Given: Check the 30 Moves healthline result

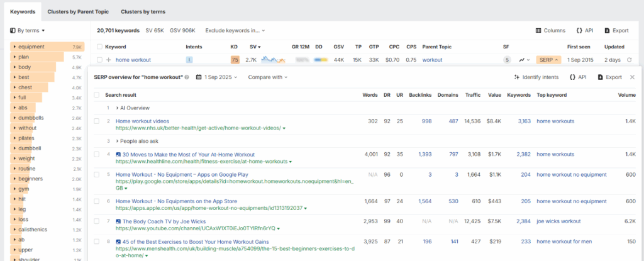Looking at the screenshot, I should pos(96,155).
